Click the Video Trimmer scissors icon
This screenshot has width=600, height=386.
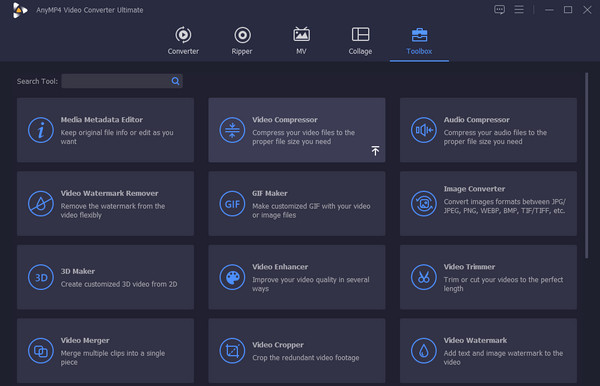pos(424,277)
